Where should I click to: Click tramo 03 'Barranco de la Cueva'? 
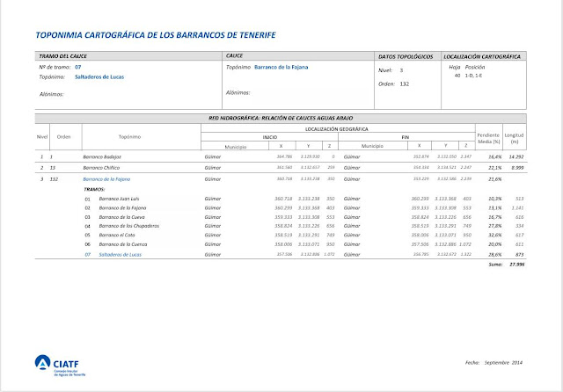point(121,217)
